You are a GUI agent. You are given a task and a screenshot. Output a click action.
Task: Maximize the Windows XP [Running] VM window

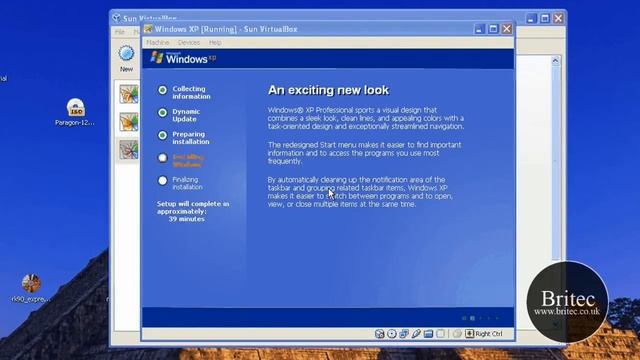493,29
